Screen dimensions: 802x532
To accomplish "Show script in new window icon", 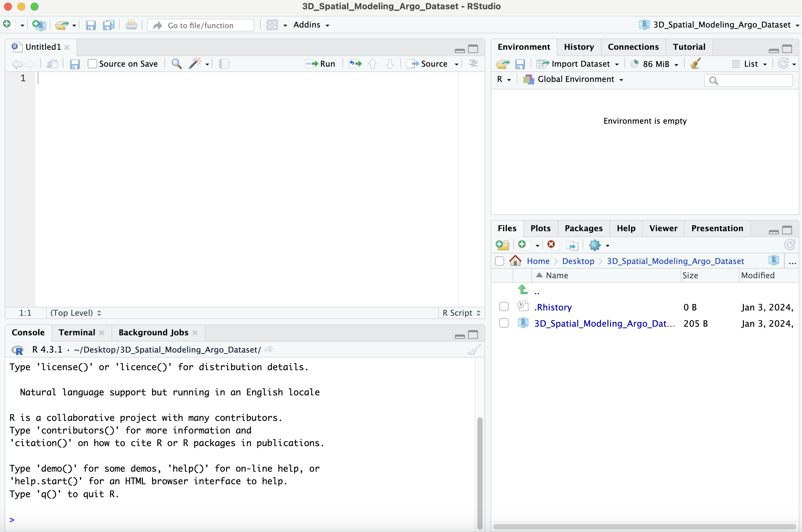I will click(x=52, y=64).
